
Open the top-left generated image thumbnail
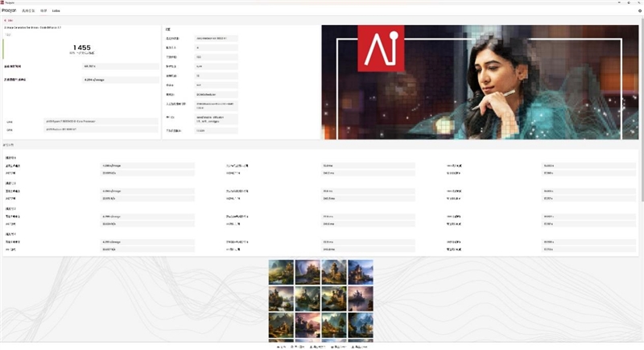281,272
